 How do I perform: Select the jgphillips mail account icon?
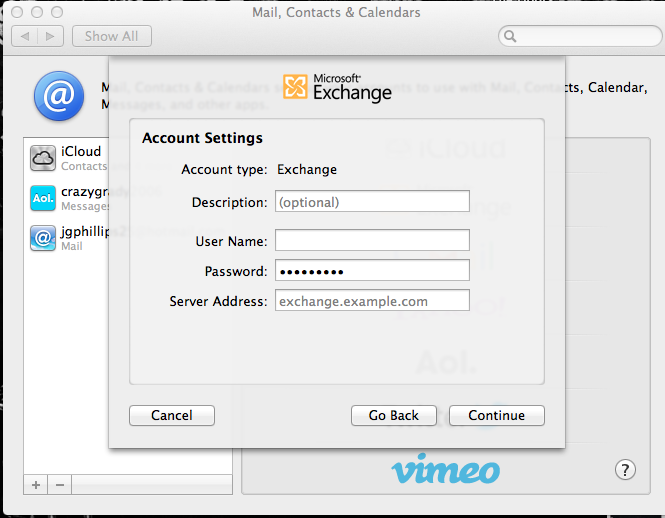43,238
